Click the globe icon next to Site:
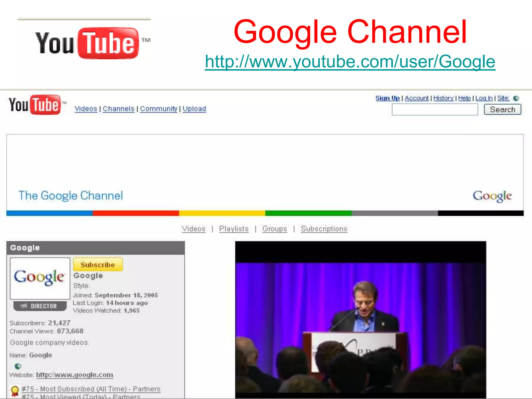Screen dimensions: 532x399 coord(516,98)
